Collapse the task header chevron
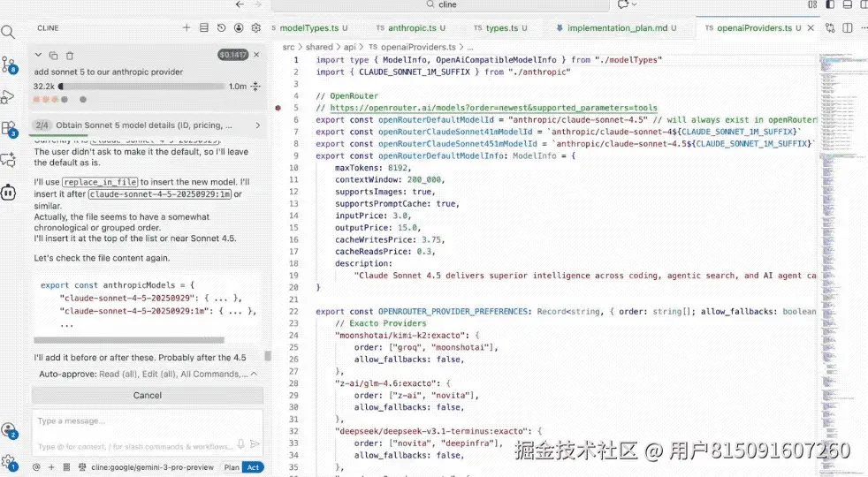 38,55
